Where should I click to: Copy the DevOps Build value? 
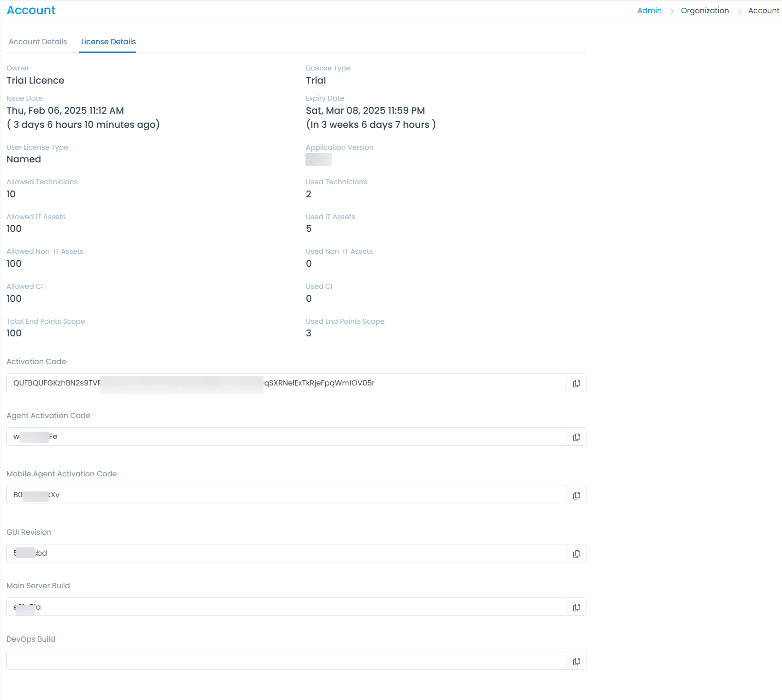click(576, 661)
